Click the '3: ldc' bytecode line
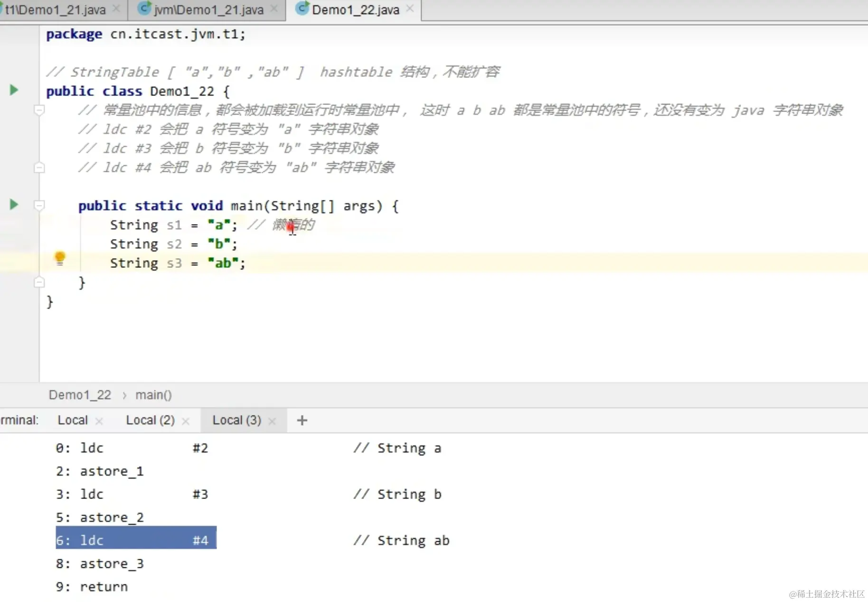The width and height of the screenshot is (868, 602). (x=132, y=494)
